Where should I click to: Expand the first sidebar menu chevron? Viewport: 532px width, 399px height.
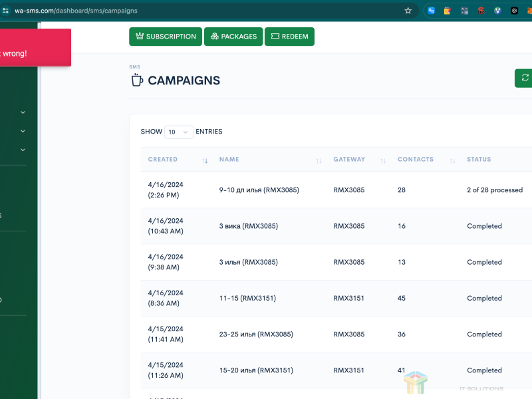pos(23,112)
